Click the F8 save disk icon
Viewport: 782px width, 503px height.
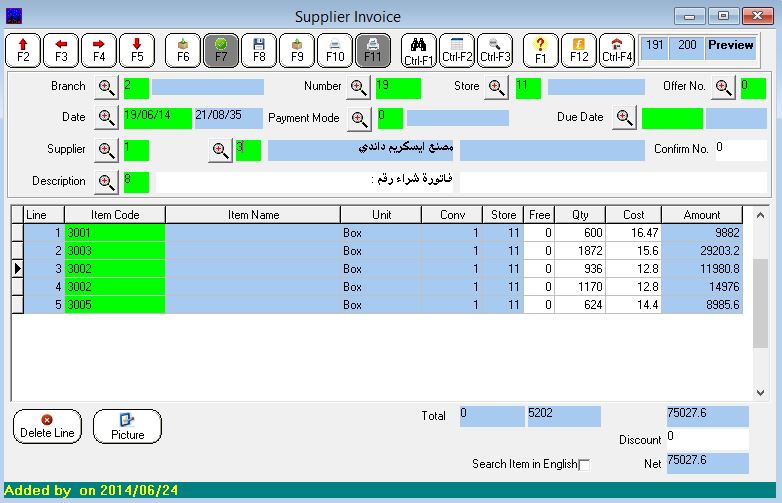click(x=259, y=50)
